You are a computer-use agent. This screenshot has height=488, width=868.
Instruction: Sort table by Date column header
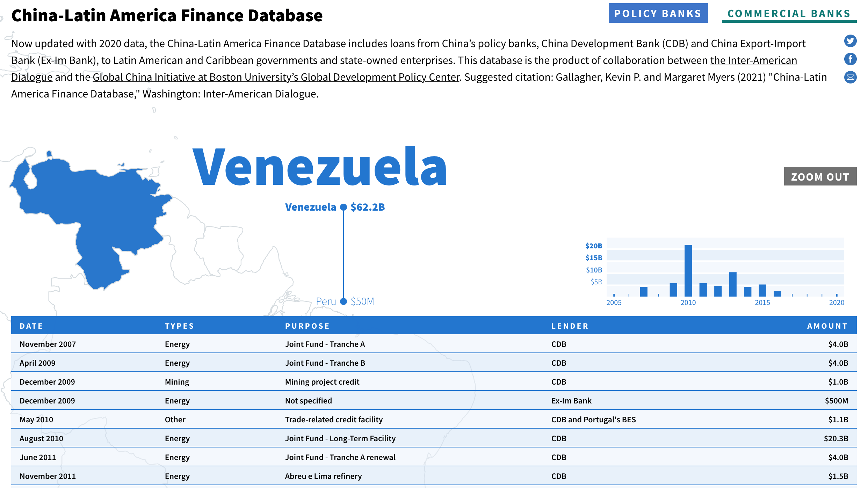(31, 326)
